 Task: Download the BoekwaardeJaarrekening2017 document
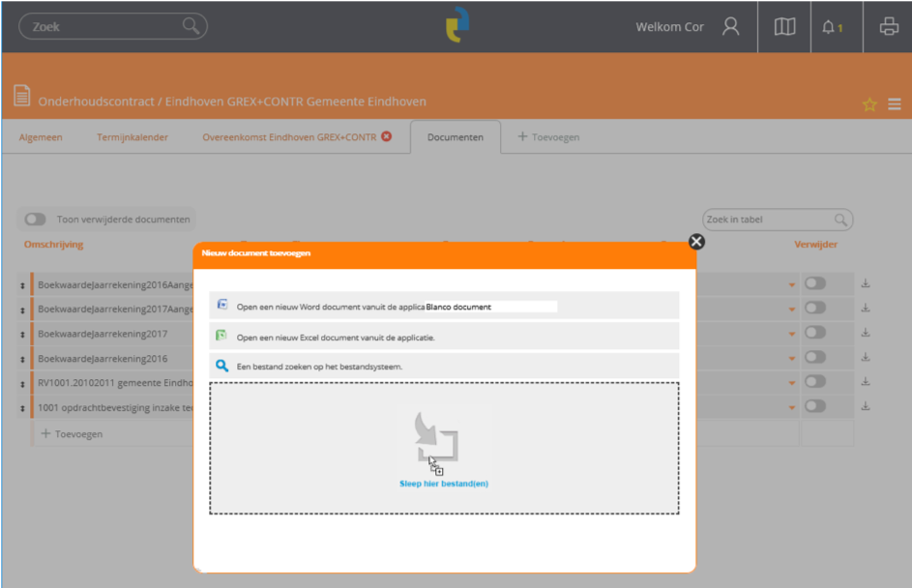pyautogui.click(x=866, y=334)
